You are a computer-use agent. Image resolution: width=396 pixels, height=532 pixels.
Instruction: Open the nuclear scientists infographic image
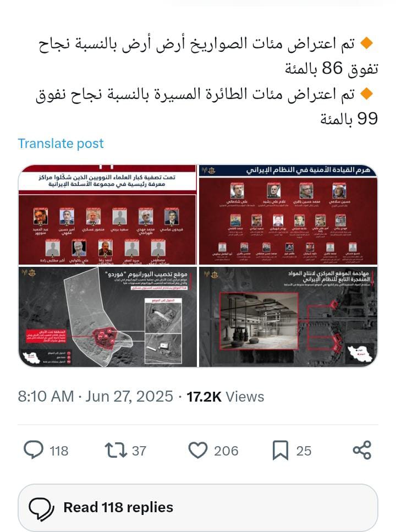(107, 215)
